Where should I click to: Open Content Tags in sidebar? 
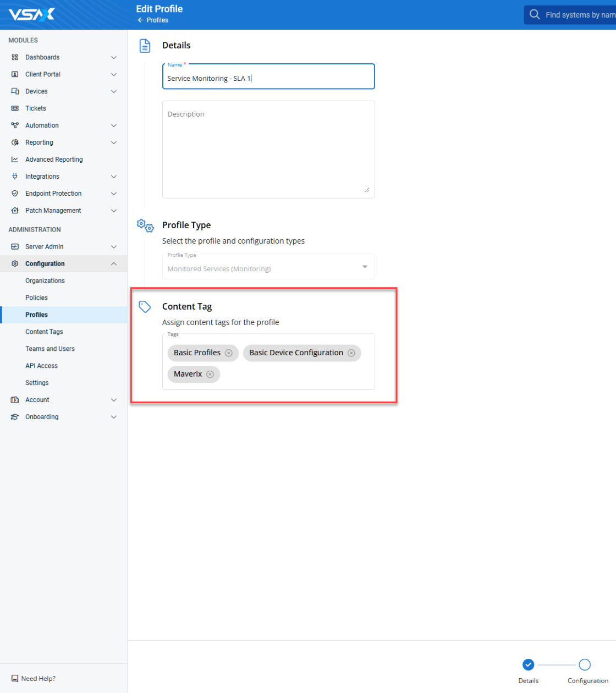(44, 332)
